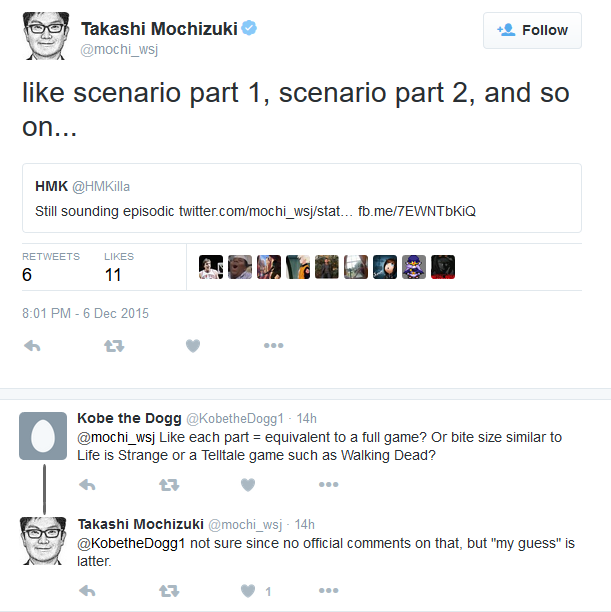This screenshot has width=611, height=612.
Task: View the 11 likes count
Action: click(113, 275)
